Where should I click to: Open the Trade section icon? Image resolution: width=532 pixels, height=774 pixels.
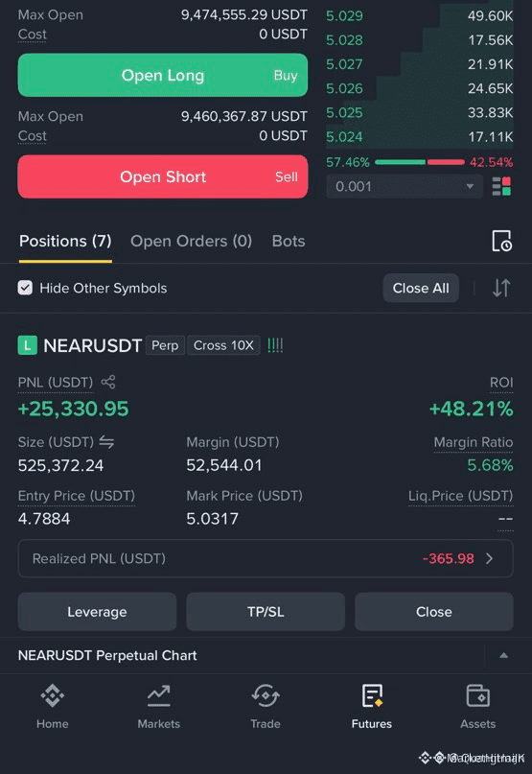pos(266,696)
